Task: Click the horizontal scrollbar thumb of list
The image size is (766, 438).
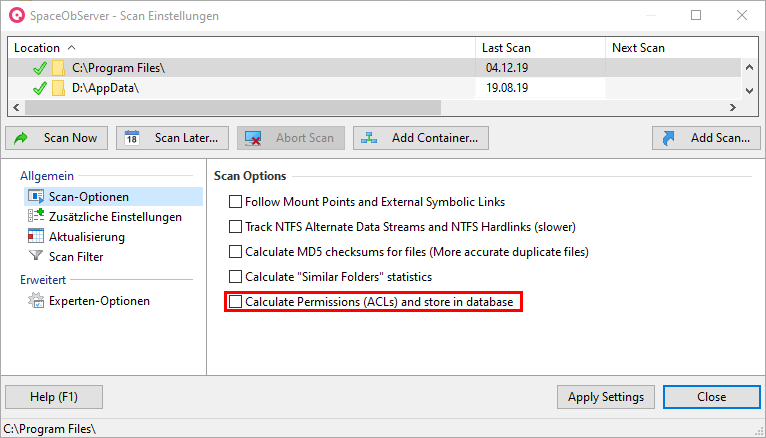Action: [x=233, y=107]
